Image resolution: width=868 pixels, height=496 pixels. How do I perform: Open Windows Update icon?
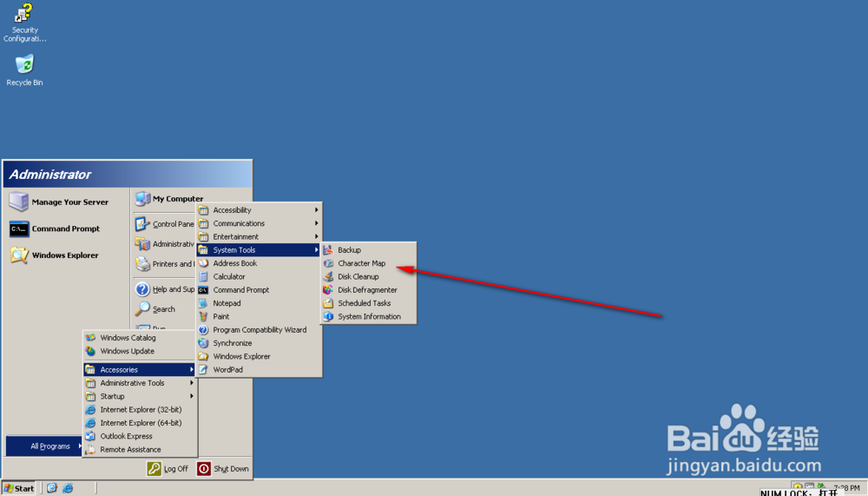coord(90,351)
